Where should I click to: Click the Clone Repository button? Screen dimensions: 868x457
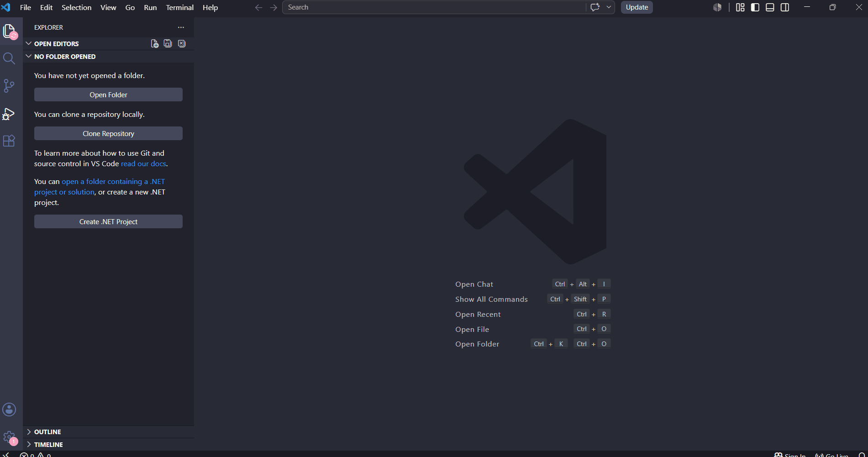click(x=108, y=133)
